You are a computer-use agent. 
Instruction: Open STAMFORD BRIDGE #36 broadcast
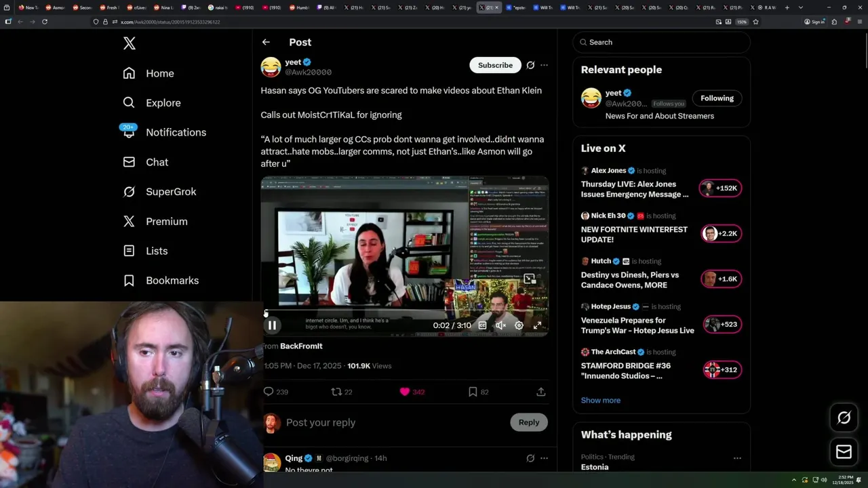tap(626, 371)
